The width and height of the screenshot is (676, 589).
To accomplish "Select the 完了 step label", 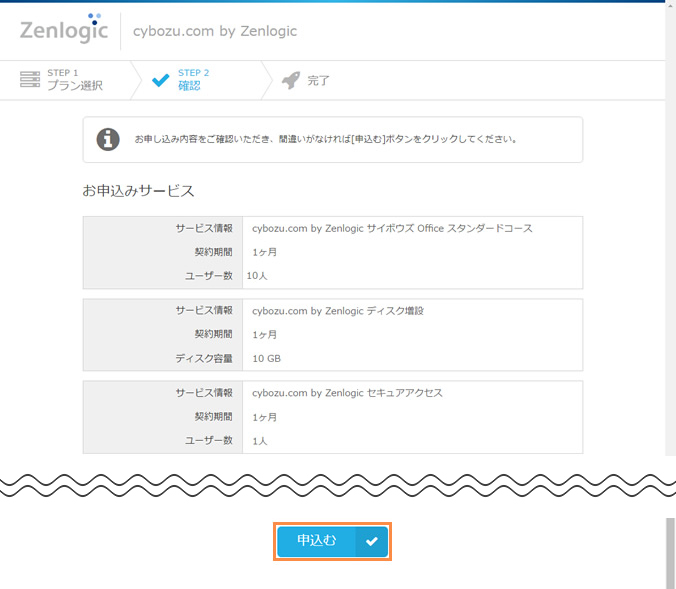I will pyautogui.click(x=318, y=80).
